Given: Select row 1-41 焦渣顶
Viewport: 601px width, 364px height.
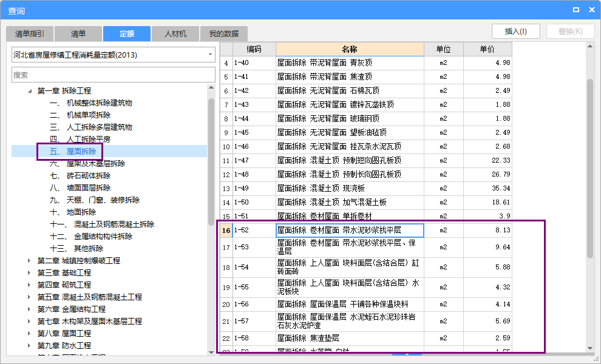Looking at the screenshot, I should click(366, 76).
